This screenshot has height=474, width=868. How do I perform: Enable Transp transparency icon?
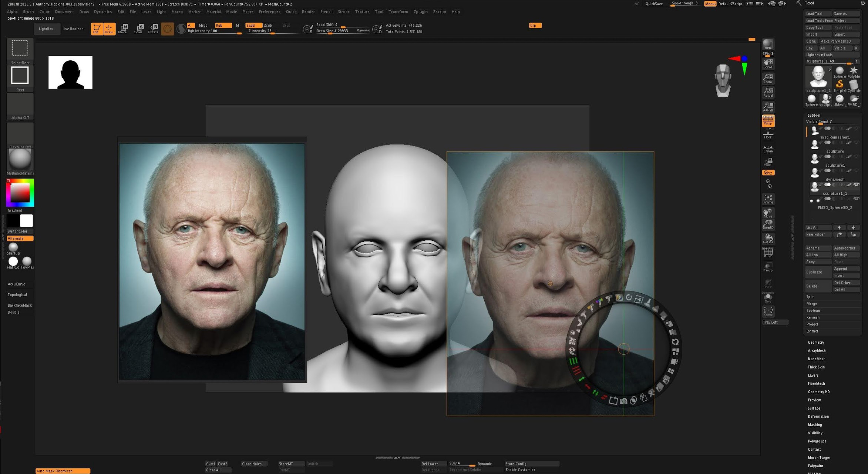[x=768, y=267]
